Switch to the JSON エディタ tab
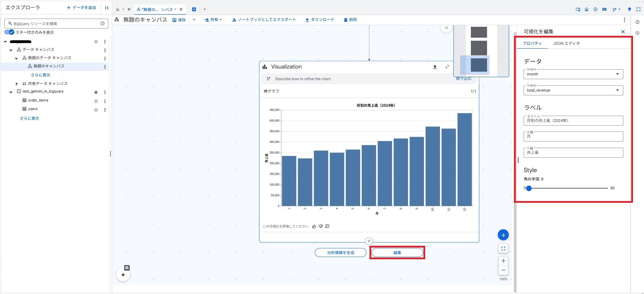 pos(566,43)
